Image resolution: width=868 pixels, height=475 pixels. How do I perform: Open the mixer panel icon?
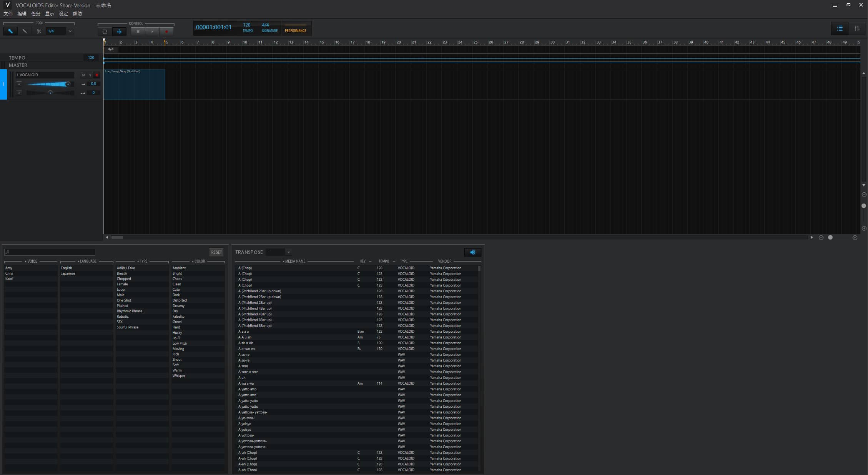(857, 28)
